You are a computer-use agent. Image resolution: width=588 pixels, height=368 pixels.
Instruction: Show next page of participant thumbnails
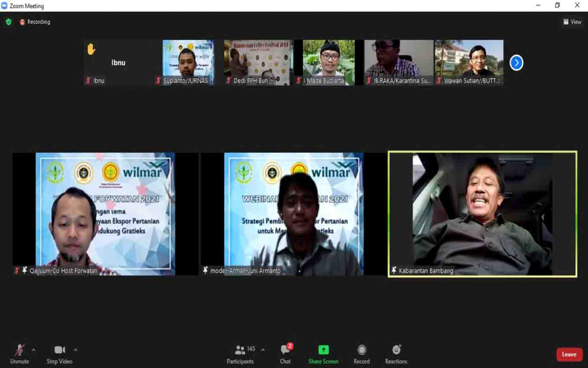click(x=516, y=63)
